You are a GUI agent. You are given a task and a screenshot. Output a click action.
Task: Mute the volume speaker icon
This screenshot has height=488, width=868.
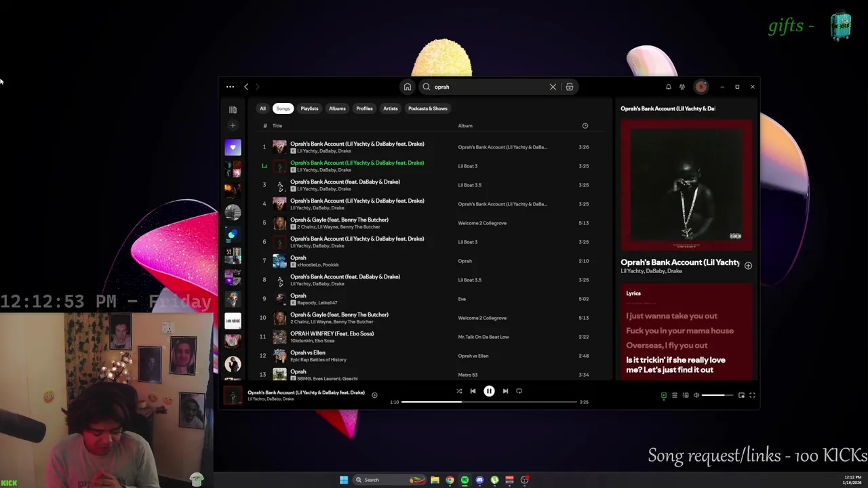click(696, 395)
